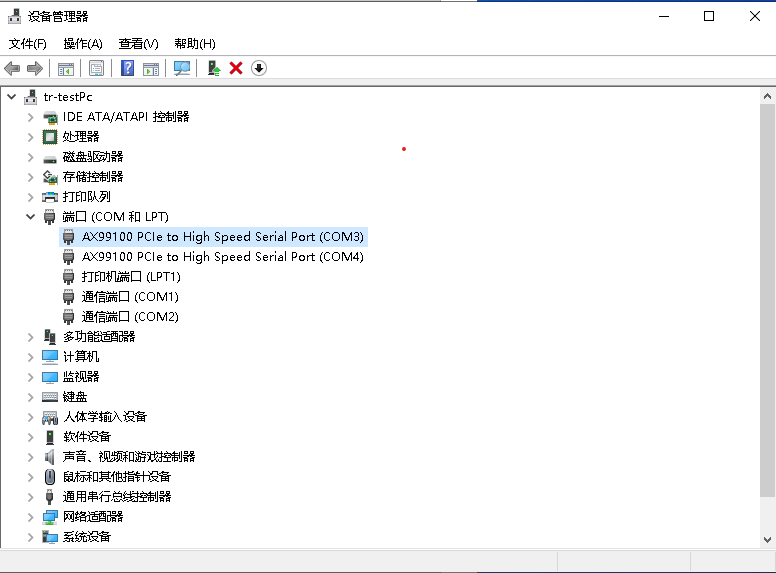Click the 系统设备 icon
Image resolution: width=776 pixels, height=573 pixels.
tap(50, 537)
